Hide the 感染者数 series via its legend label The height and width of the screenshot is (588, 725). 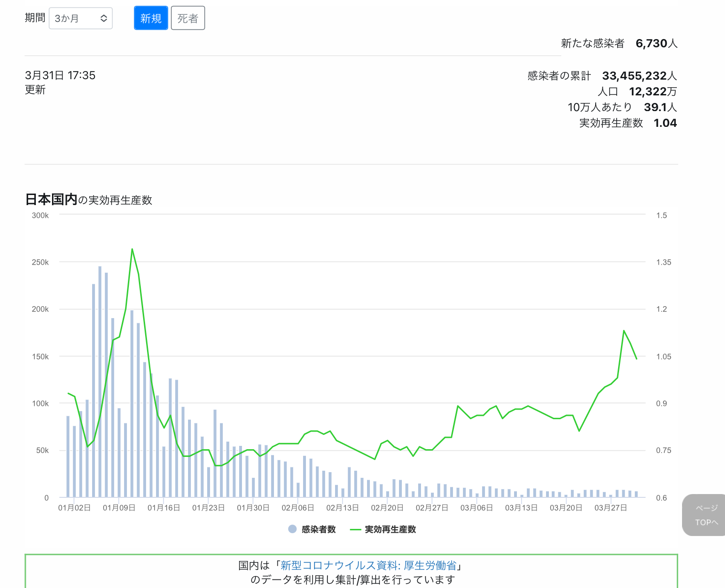(x=318, y=529)
